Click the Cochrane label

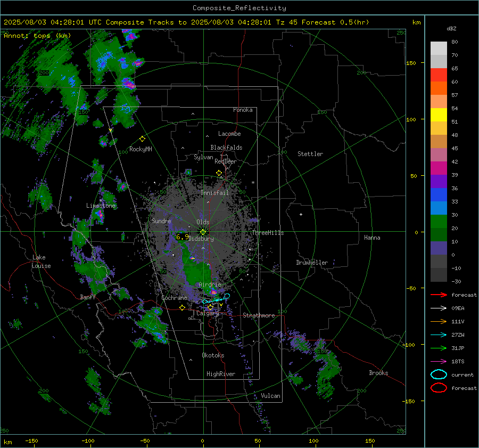click(x=174, y=298)
